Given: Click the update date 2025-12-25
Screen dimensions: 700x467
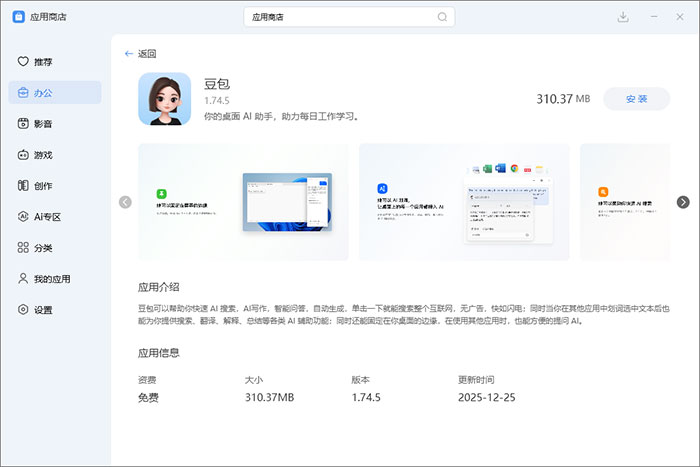Looking at the screenshot, I should pos(487,397).
